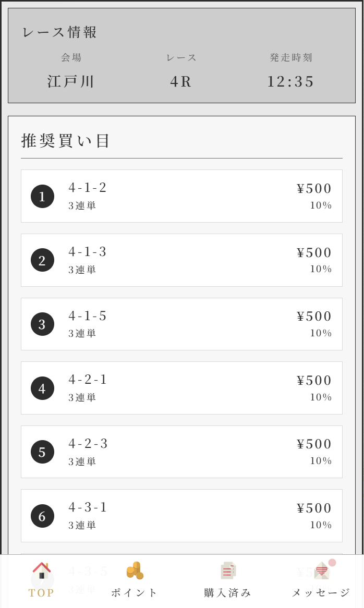
Task: Tap the TOP home icon
Action: 41,570
